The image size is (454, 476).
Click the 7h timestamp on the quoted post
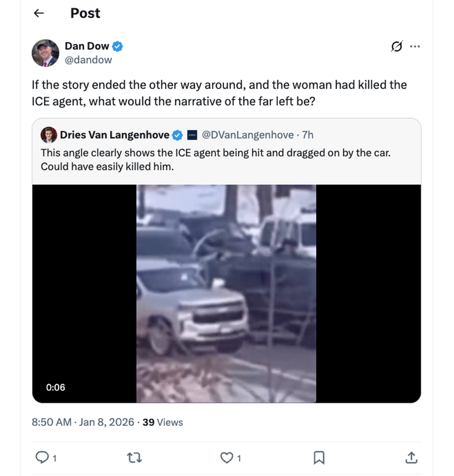coord(307,135)
